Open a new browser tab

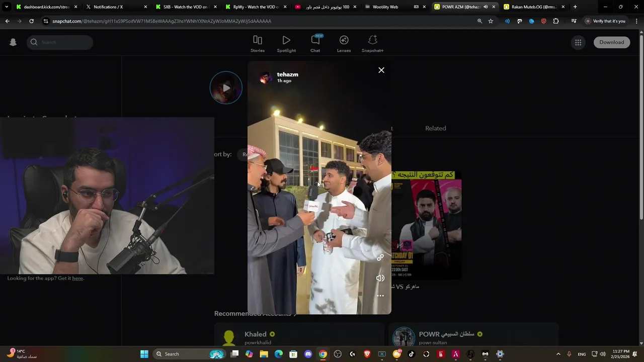[575, 7]
